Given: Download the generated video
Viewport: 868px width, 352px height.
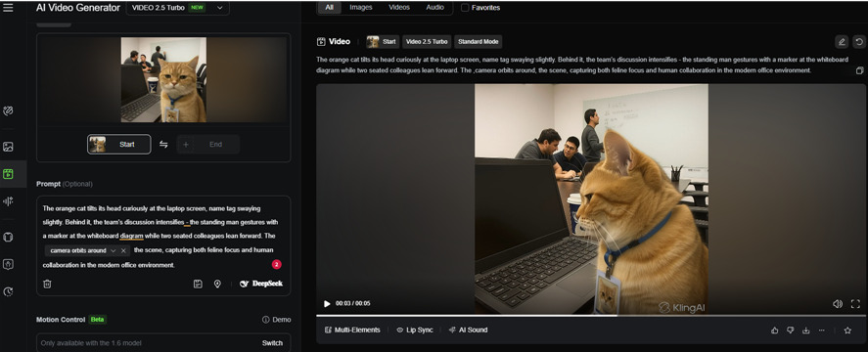Looking at the screenshot, I should pyautogui.click(x=806, y=330).
